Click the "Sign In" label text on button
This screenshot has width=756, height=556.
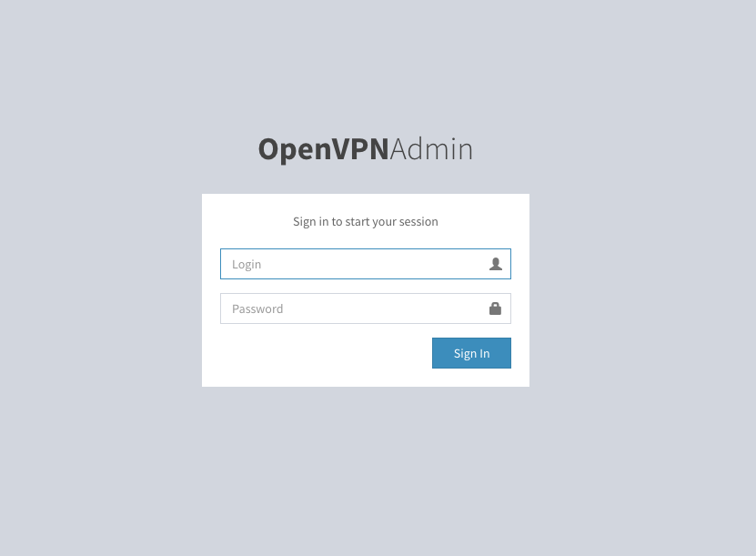pyautogui.click(x=471, y=353)
